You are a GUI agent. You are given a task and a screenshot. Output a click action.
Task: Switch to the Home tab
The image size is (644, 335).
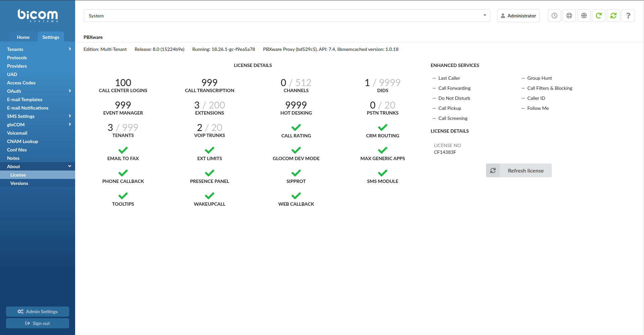pyautogui.click(x=23, y=37)
